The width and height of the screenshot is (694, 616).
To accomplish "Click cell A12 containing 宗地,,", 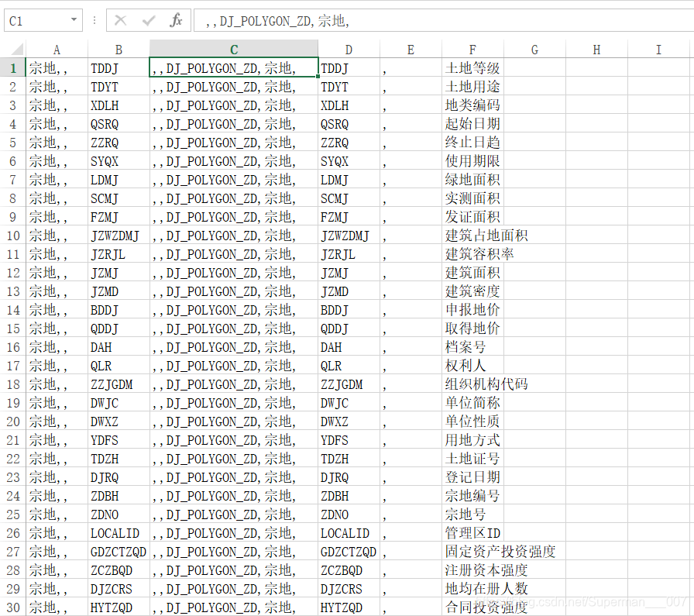I will point(57,272).
